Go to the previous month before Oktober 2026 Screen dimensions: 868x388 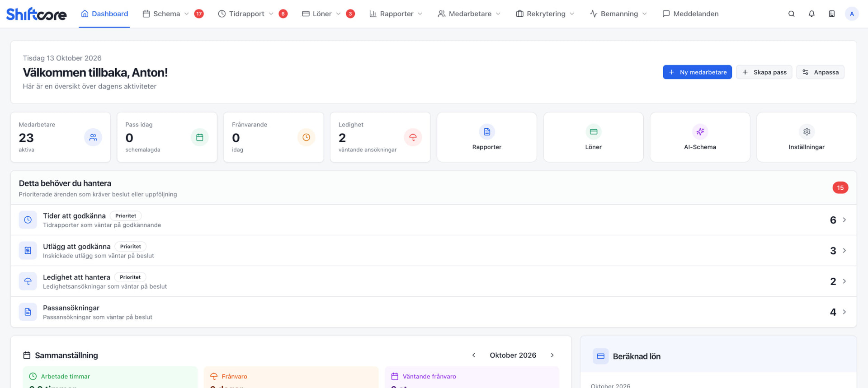coord(474,355)
